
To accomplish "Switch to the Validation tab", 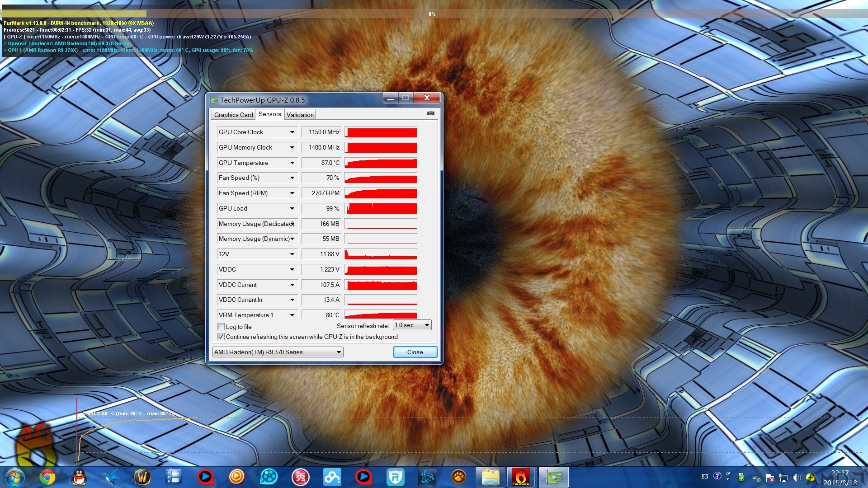I will [300, 115].
